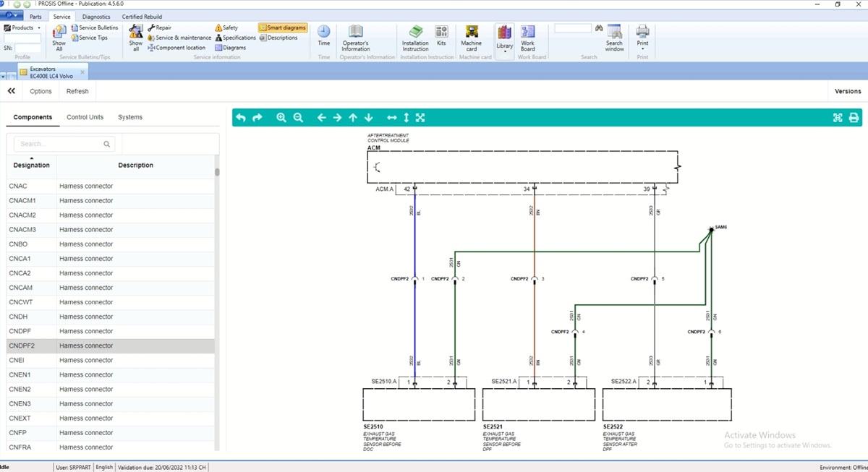The height and width of the screenshot is (472, 868).
Task: Select the Systems tab
Action: (x=130, y=117)
